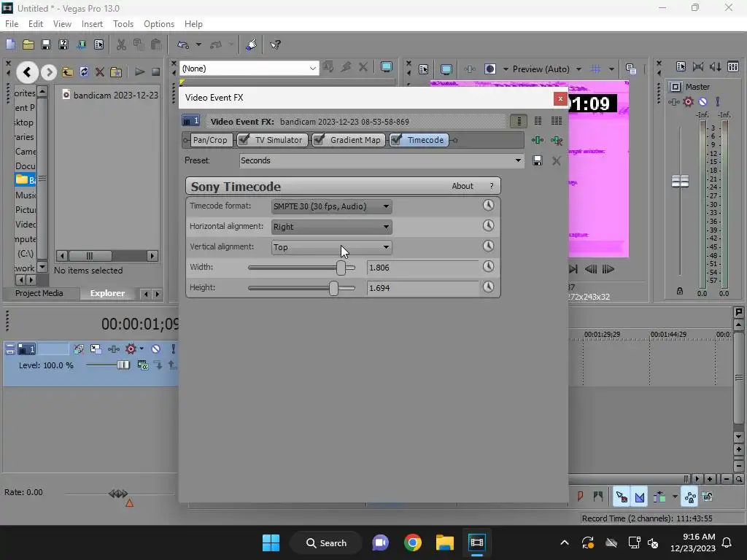This screenshot has height=560, width=747.
Task: Remove selected plug-in from FX chain
Action: coord(556,140)
